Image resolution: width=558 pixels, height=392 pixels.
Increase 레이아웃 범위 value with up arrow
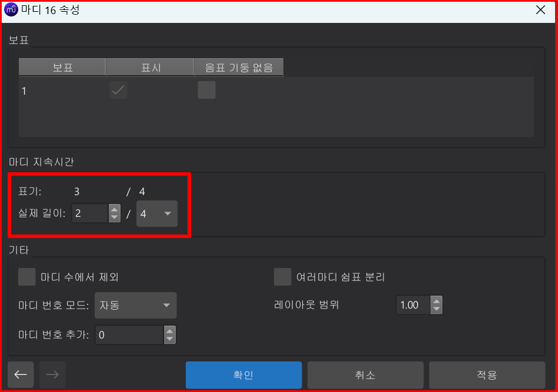(x=437, y=301)
